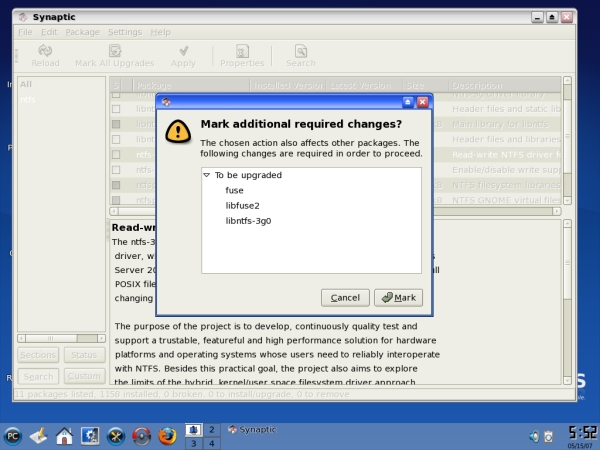Click the volume speaker tray icon

[534, 436]
